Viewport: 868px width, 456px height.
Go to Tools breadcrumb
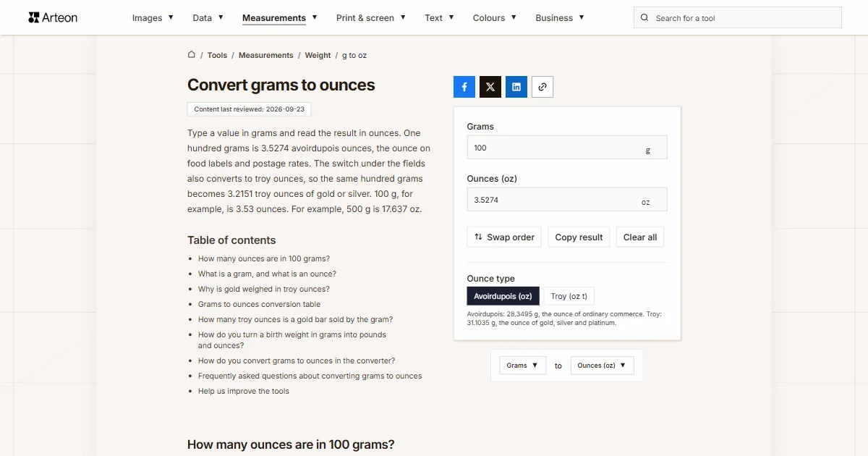tap(217, 55)
